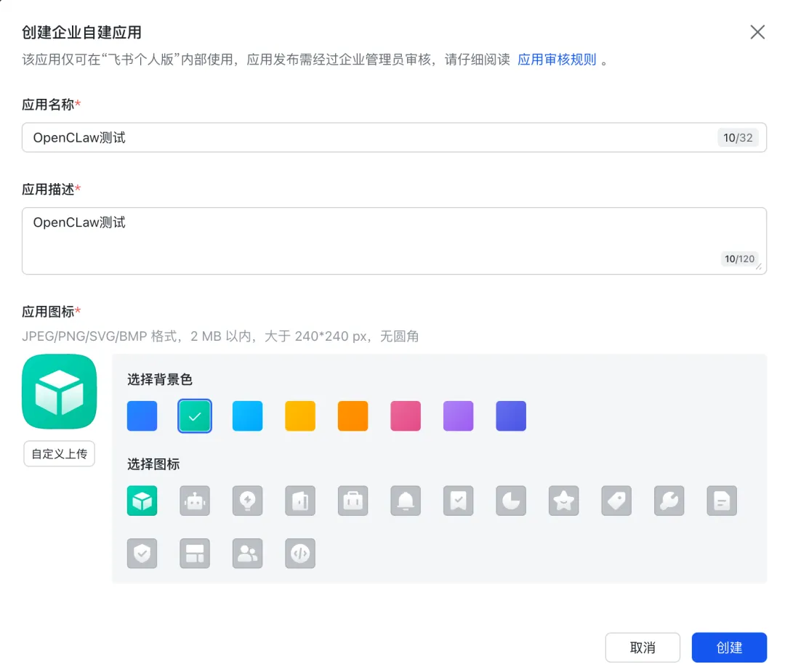
Task: Choose the lightbulb app icon
Action: tap(247, 501)
